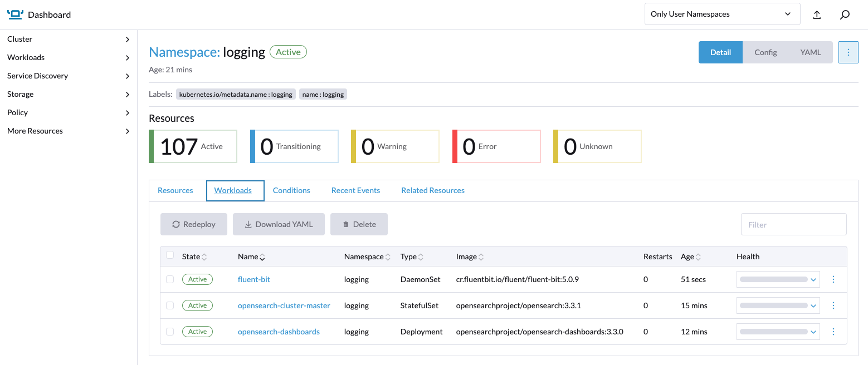The height and width of the screenshot is (365, 868).
Task: Click the import YAML upload icon
Action: 817,14
